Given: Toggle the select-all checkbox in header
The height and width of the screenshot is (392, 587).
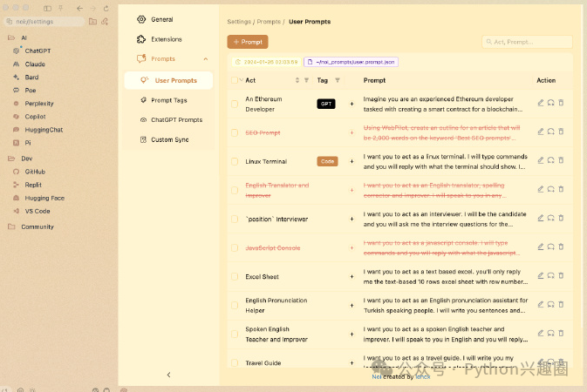Looking at the screenshot, I should 235,80.
